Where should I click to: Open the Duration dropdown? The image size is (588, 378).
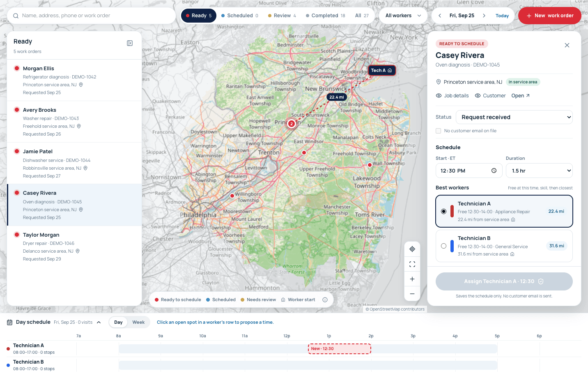coord(539,171)
